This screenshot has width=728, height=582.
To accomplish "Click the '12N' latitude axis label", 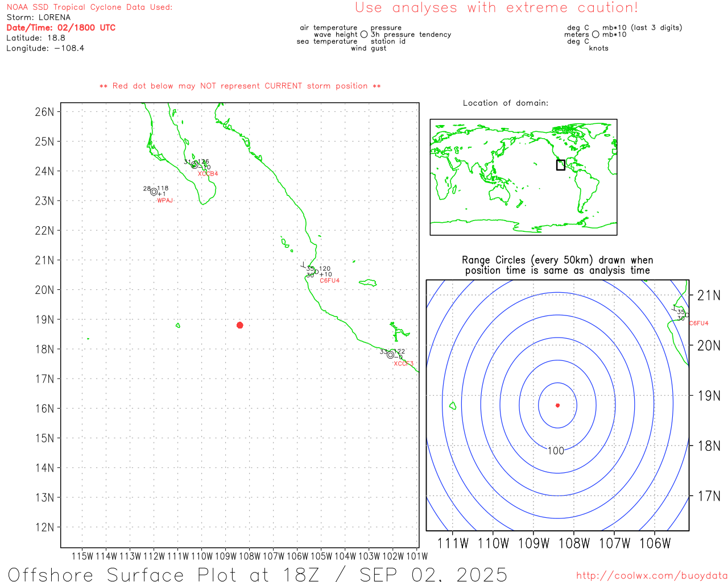I will click(44, 527).
